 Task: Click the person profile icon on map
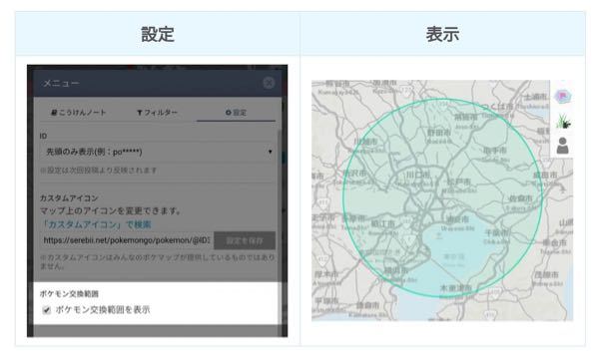pos(562,146)
